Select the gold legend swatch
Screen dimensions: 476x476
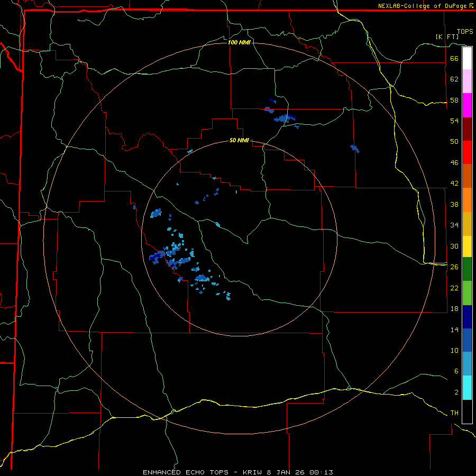(467, 223)
